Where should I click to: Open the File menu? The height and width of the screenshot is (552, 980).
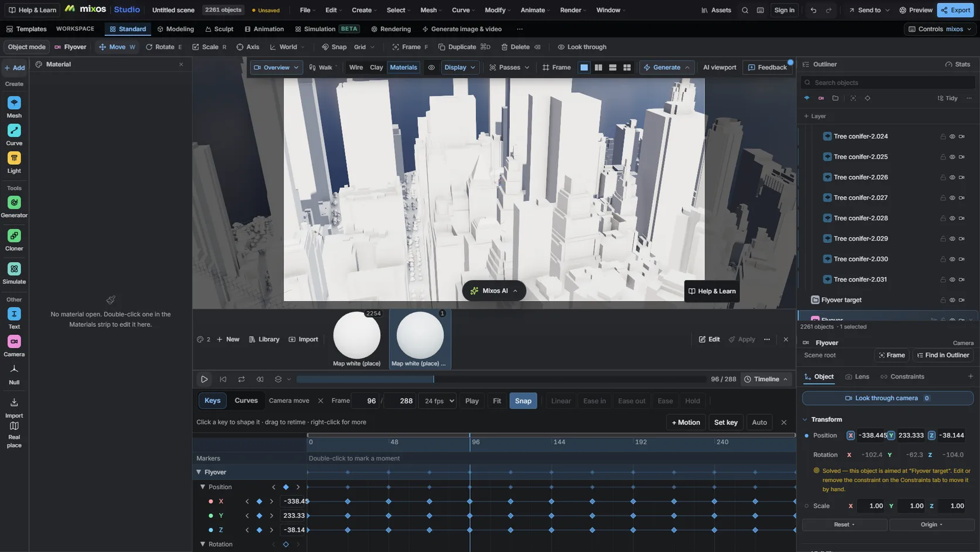(x=307, y=10)
